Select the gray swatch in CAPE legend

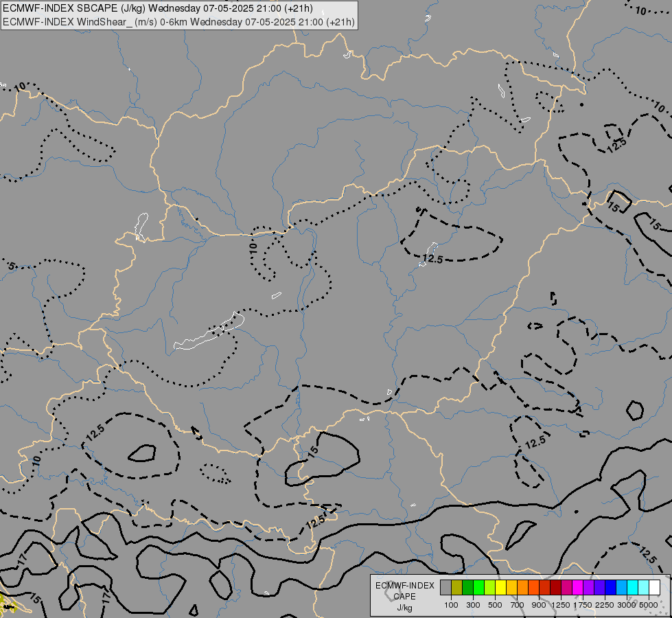[445, 587]
